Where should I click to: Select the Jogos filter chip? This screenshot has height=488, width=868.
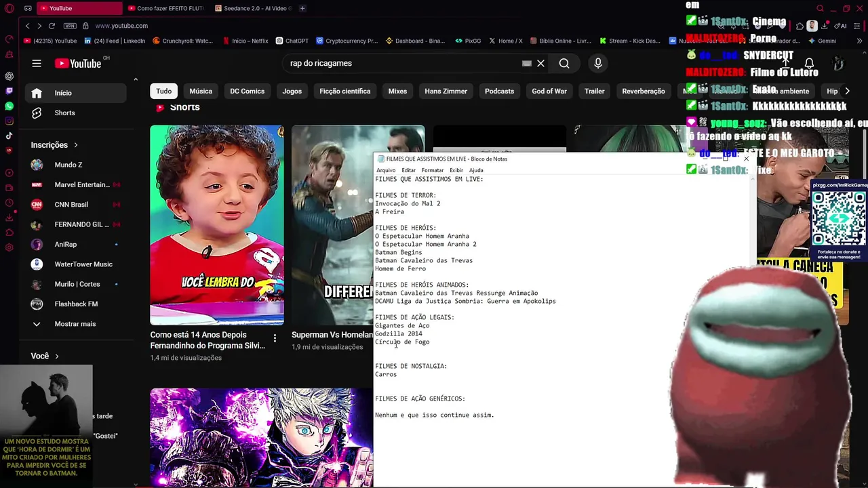point(292,91)
